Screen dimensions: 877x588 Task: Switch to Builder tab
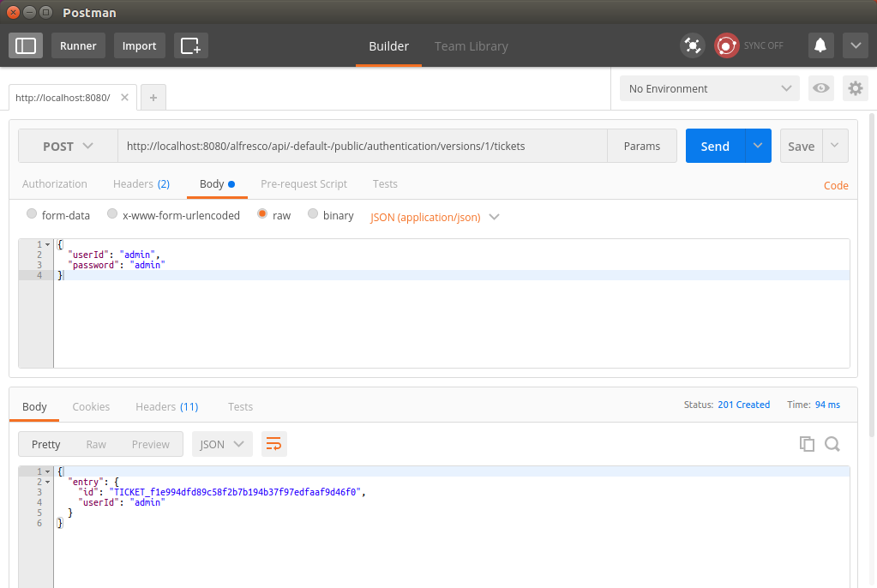pos(388,46)
